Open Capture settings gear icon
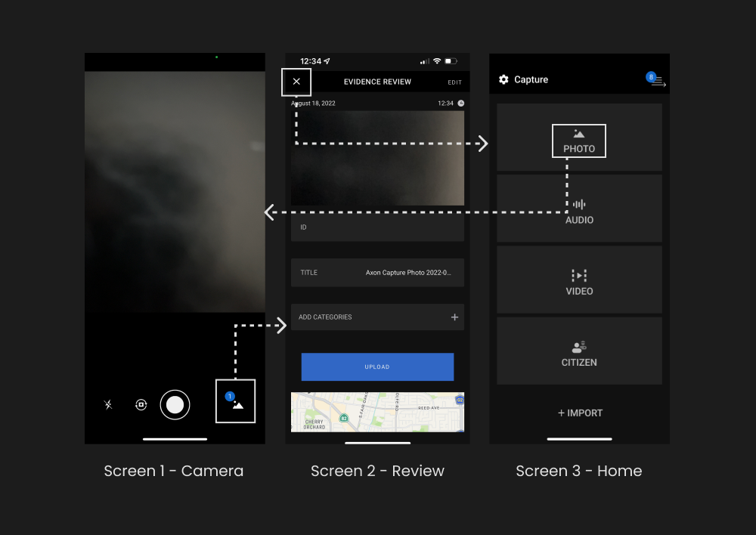Viewport: 756px width, 535px height. tap(503, 79)
